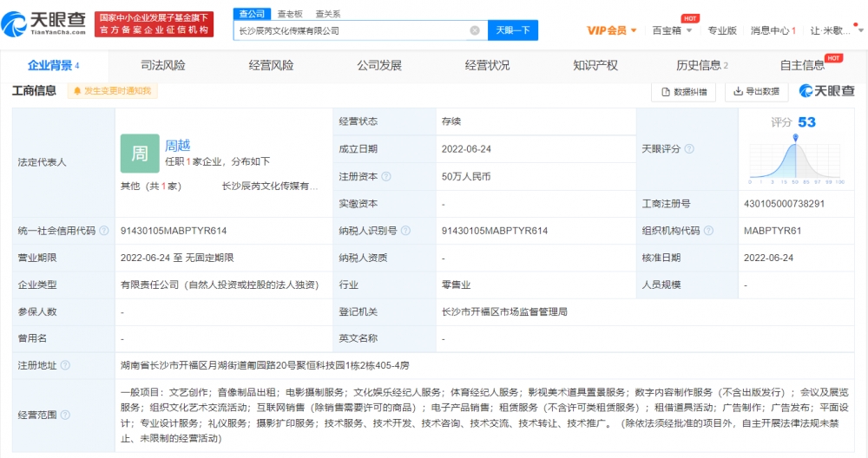Expand the user account dropdown arrow

pos(861,30)
